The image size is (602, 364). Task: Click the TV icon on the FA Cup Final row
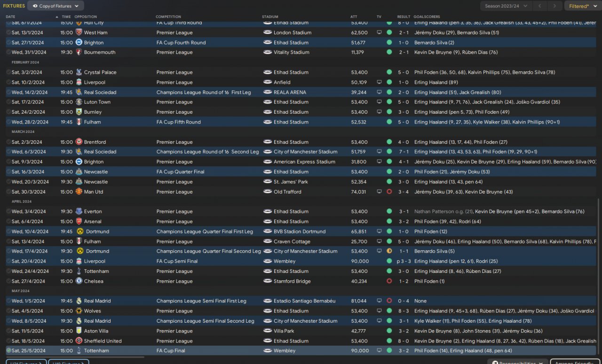pyautogui.click(x=379, y=350)
